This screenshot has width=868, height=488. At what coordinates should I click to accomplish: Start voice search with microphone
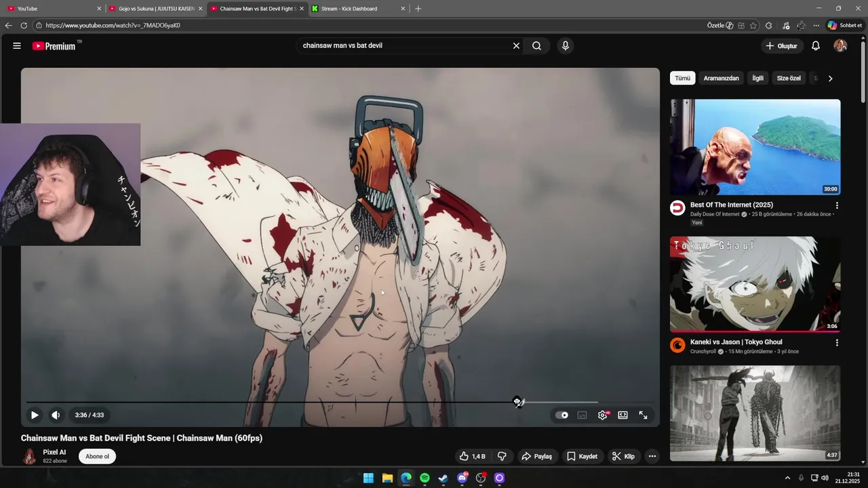click(x=566, y=45)
